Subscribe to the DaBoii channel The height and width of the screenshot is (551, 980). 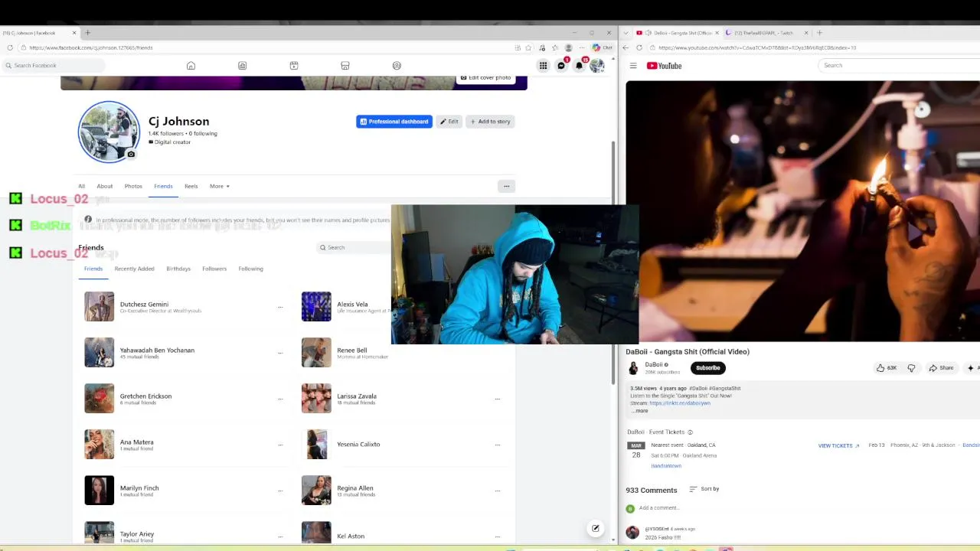tap(708, 368)
